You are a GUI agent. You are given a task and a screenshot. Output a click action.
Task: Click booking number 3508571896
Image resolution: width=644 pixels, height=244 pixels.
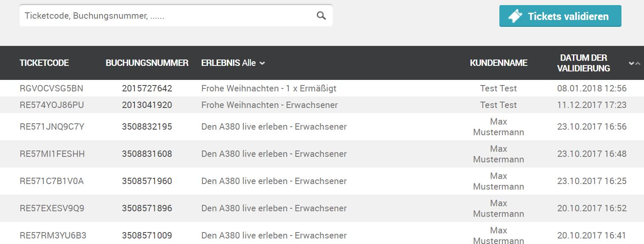pyautogui.click(x=147, y=208)
